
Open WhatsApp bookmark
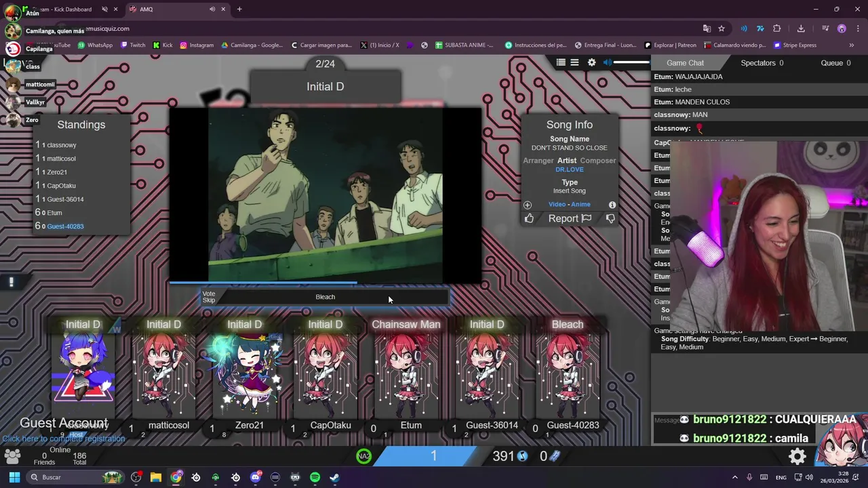pyautogui.click(x=95, y=45)
